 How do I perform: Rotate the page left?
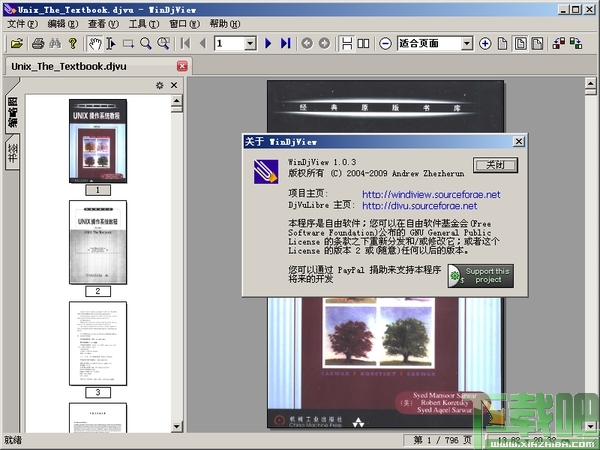[x=559, y=44]
